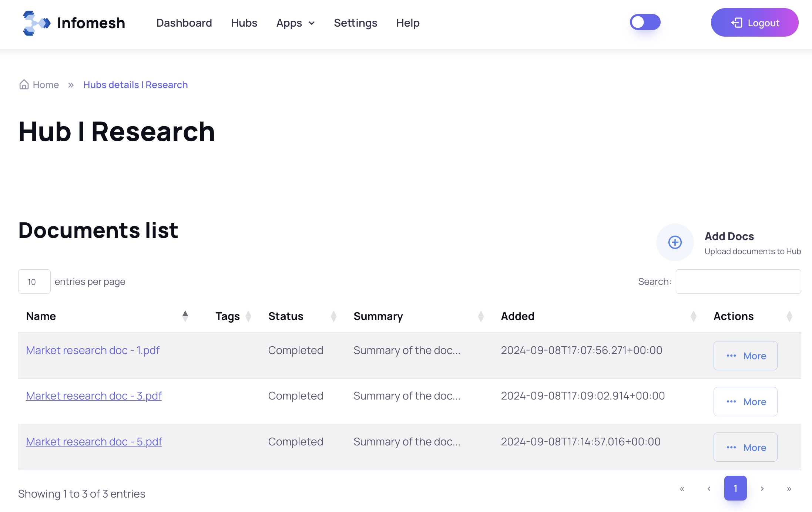
Task: Click the documents Search field
Action: (738, 282)
